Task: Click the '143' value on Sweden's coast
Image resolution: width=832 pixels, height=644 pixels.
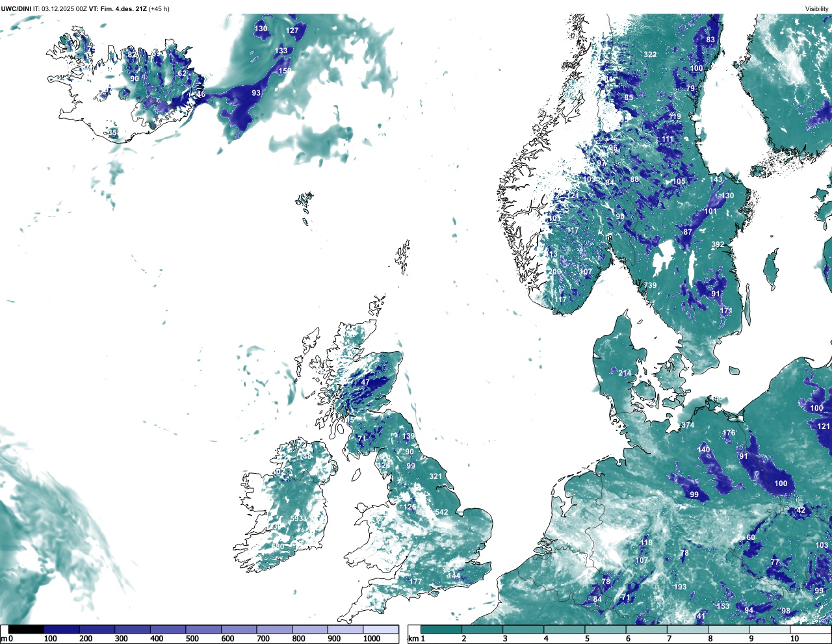Action: coord(716,179)
